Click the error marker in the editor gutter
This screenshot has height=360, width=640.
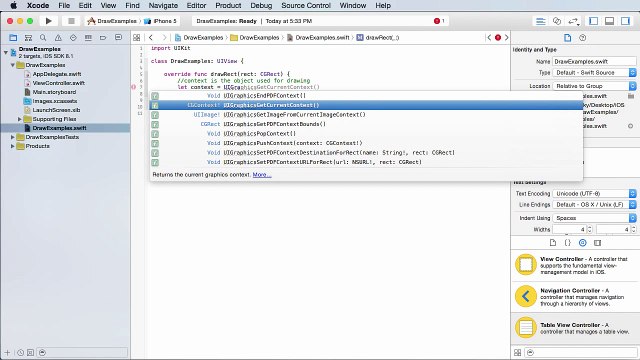coord(133,87)
